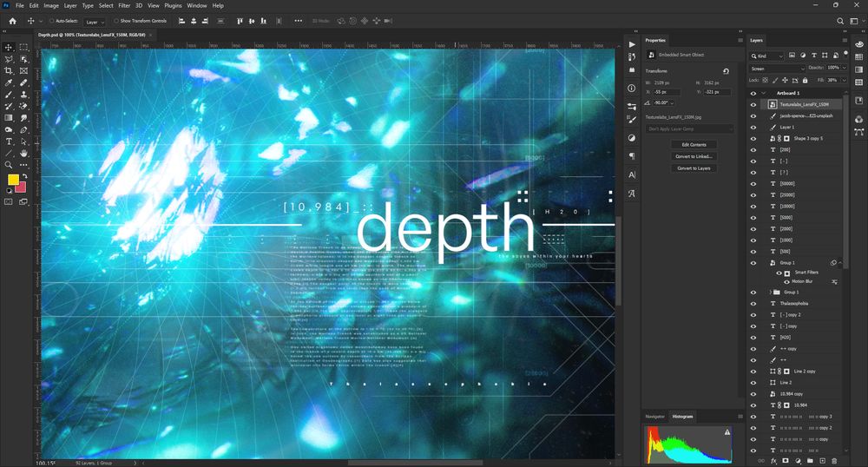Open the Filter menu
This screenshot has height=467, width=868.
(124, 5)
